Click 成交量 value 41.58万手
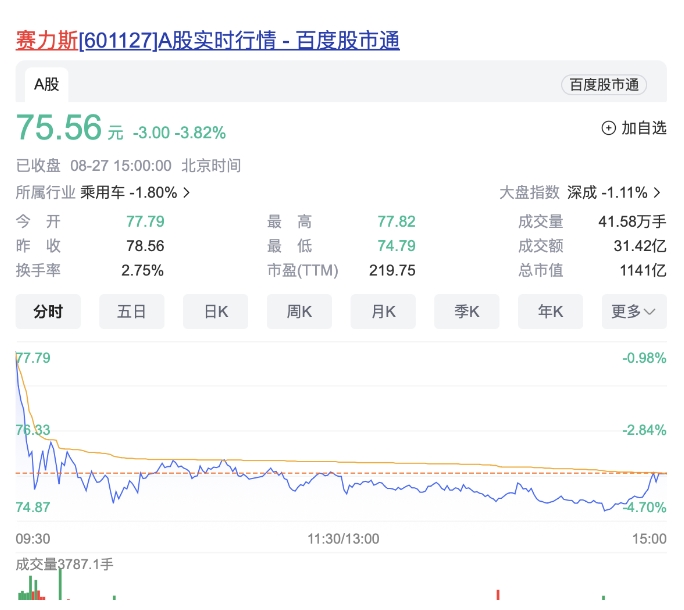684x610 pixels. (x=633, y=222)
